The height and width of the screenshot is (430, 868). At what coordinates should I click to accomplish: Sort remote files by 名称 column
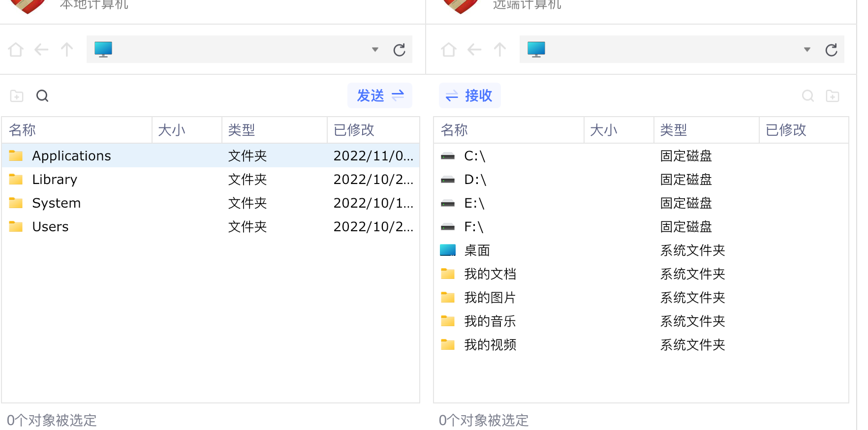click(509, 130)
